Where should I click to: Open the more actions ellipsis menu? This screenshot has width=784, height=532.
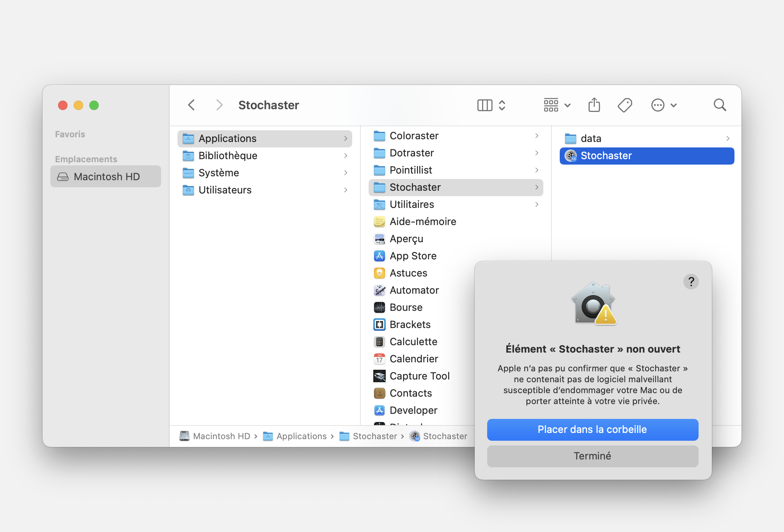pyautogui.click(x=663, y=105)
